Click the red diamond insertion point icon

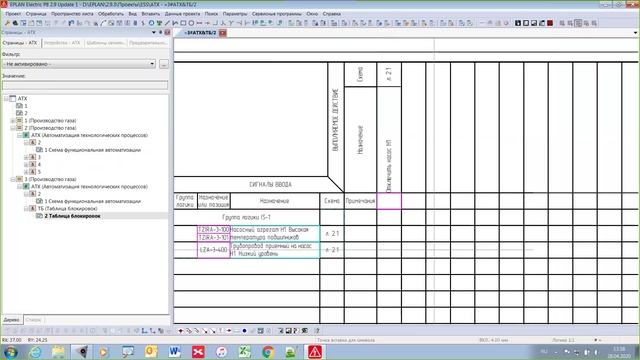click(x=180, y=331)
